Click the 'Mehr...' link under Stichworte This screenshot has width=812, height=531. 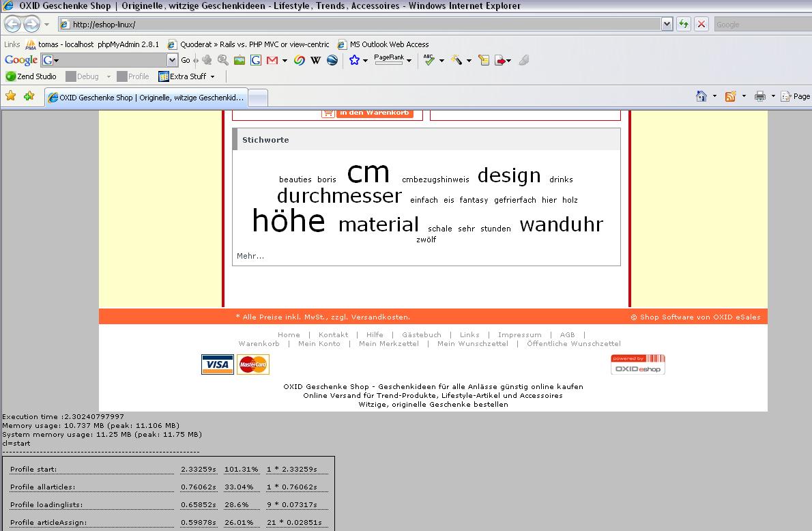250,256
